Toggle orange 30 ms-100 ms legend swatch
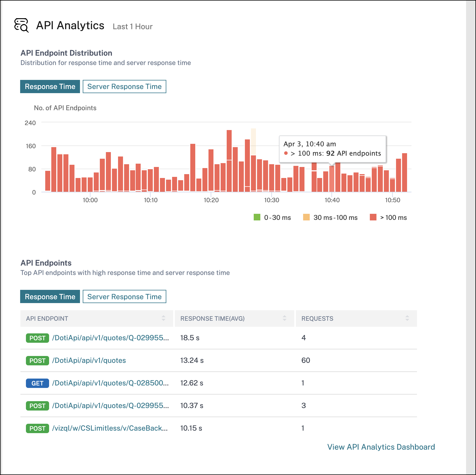Screen dimensions: 476x475 pos(306,217)
